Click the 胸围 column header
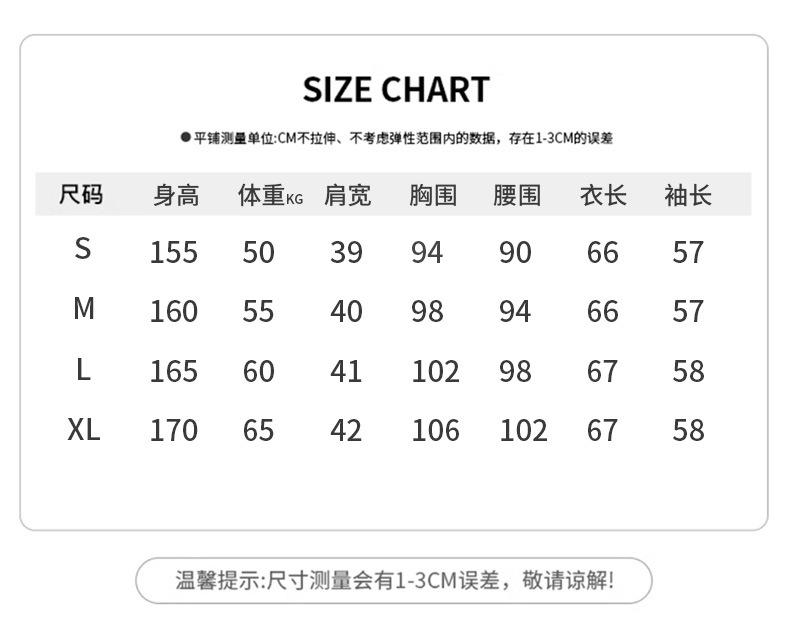 pyautogui.click(x=432, y=195)
